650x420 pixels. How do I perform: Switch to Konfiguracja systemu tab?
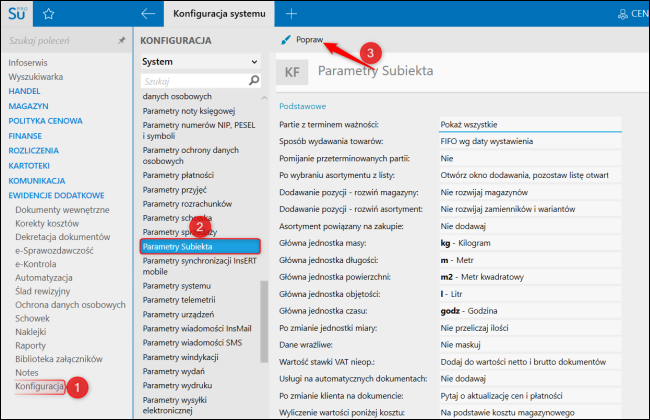pos(219,14)
